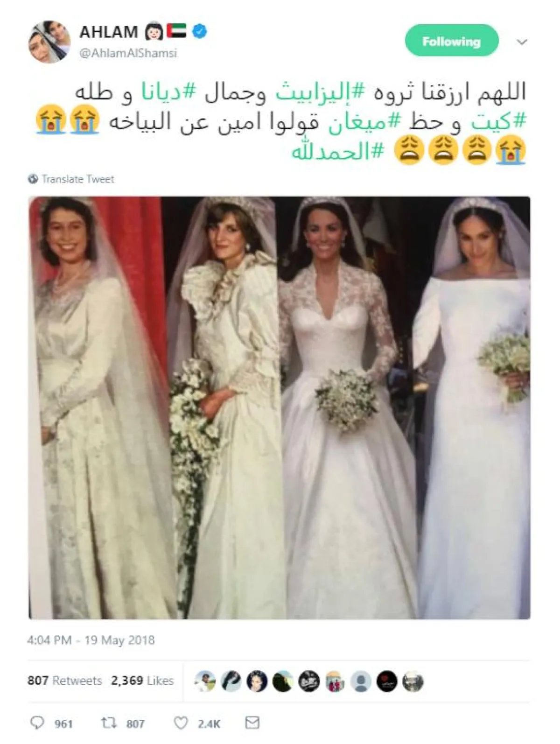
Task: Open the 2,369 Likes list
Action: (142, 681)
